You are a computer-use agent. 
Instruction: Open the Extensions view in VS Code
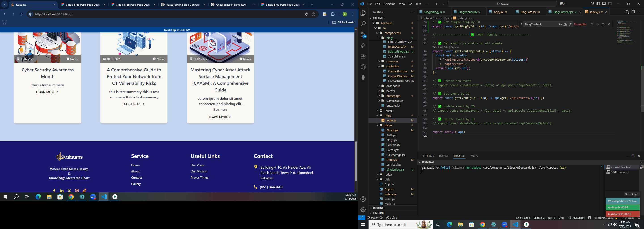point(363,56)
